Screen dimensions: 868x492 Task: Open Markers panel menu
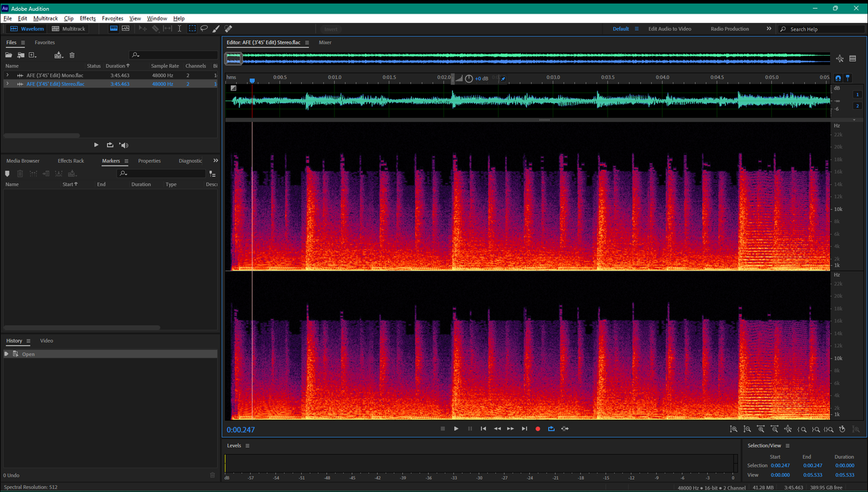126,162
